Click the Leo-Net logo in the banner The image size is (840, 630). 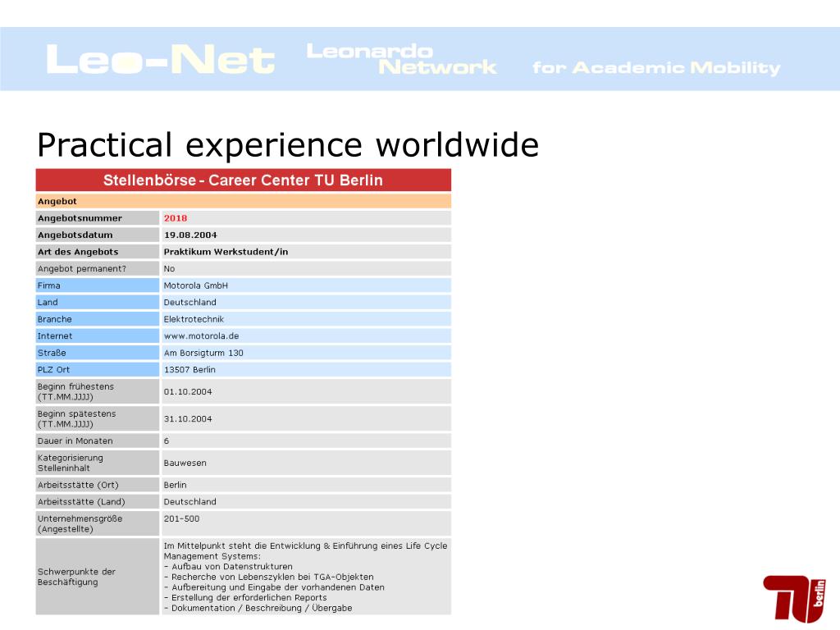[x=161, y=59]
